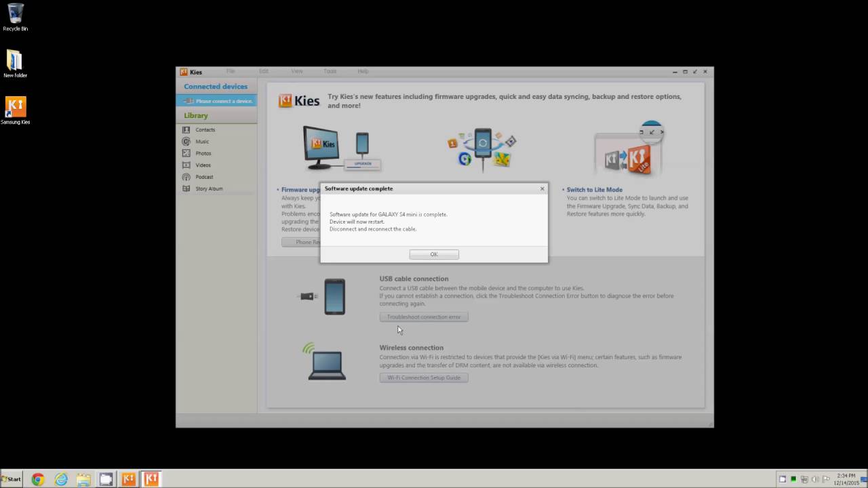Open the Recycle Bin desktop icon
The width and height of the screenshot is (868, 488).
15,17
